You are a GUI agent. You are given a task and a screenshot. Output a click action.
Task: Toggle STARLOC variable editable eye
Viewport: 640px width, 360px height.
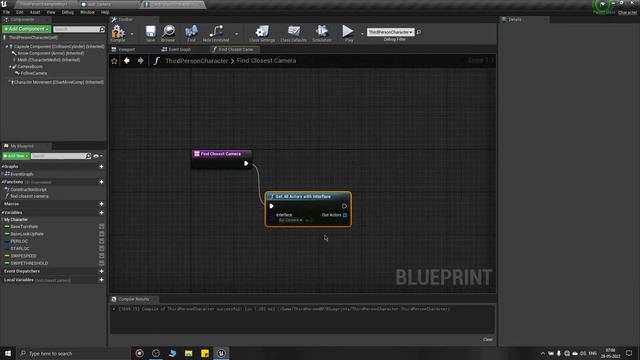[102, 249]
